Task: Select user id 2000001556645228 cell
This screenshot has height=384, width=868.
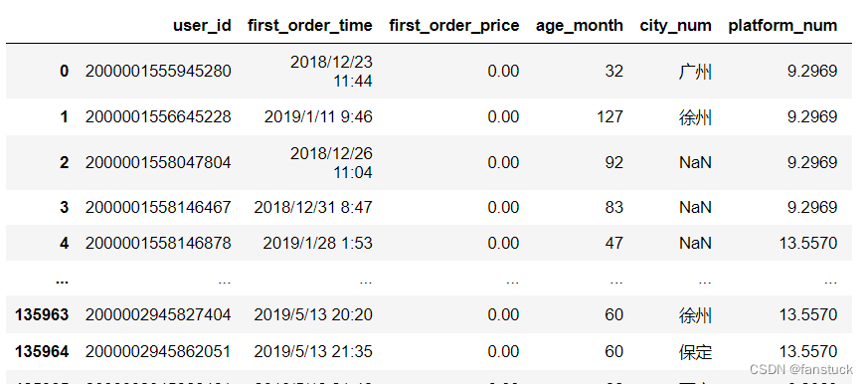Action: pos(158,117)
